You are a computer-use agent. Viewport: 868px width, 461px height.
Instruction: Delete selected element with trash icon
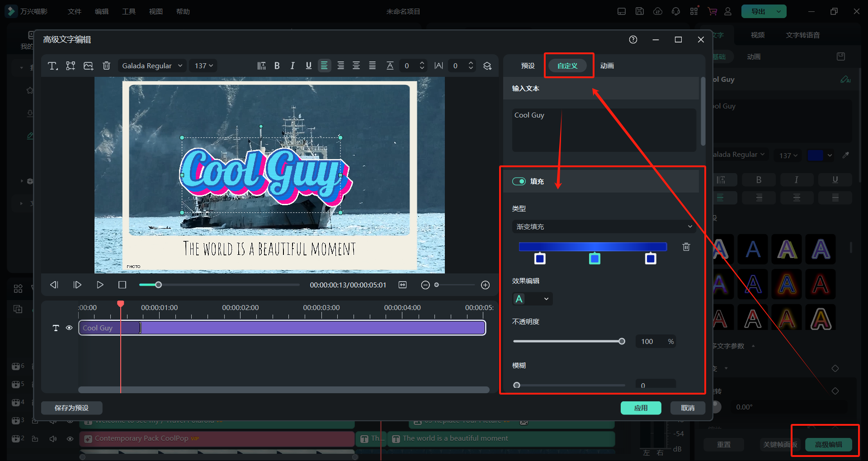tap(106, 66)
